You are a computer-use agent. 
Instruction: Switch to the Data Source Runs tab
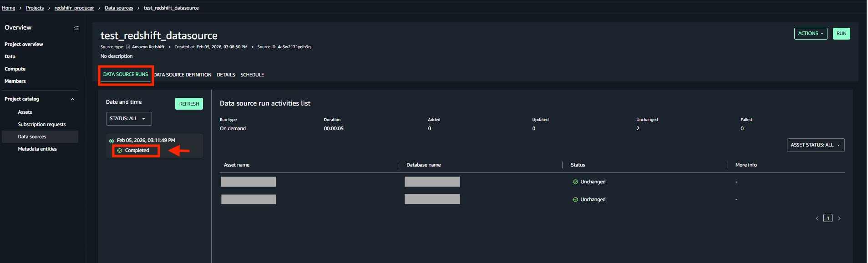pos(126,74)
